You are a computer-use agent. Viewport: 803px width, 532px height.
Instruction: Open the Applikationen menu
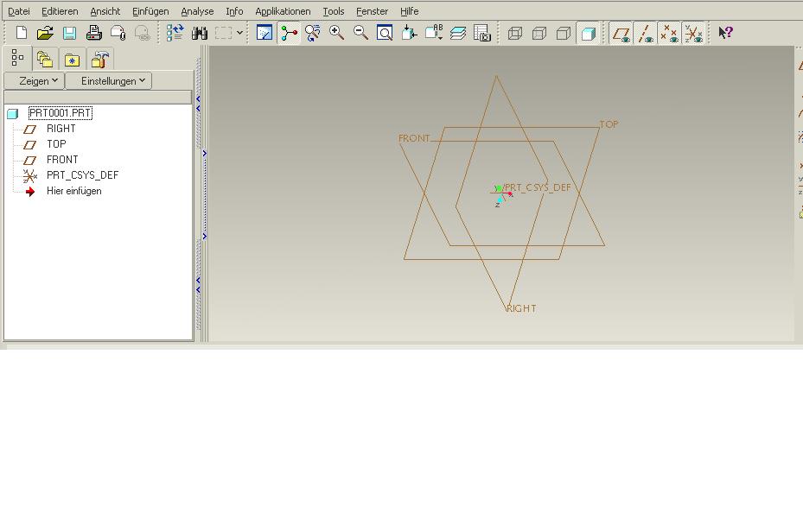[x=283, y=11]
